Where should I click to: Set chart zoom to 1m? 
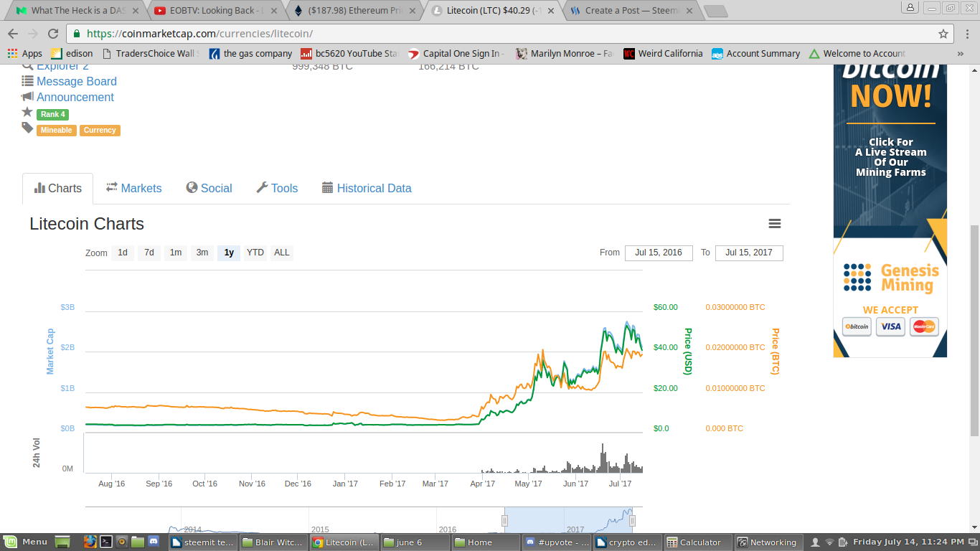[176, 253]
